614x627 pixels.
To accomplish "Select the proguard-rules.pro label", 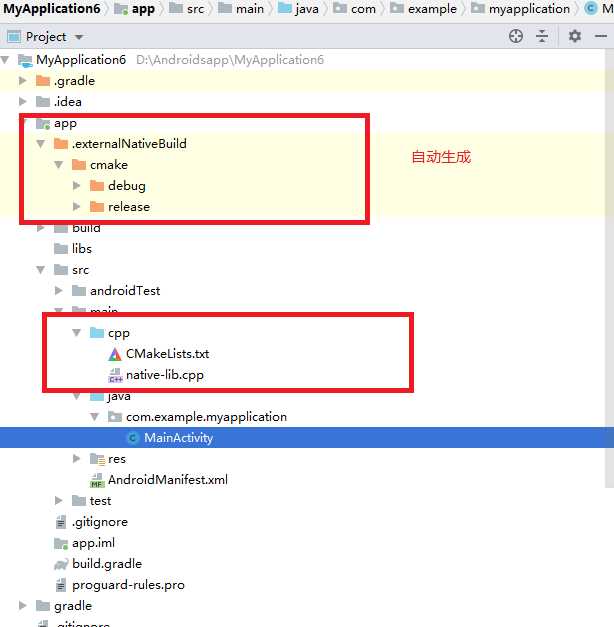I will tap(128, 585).
